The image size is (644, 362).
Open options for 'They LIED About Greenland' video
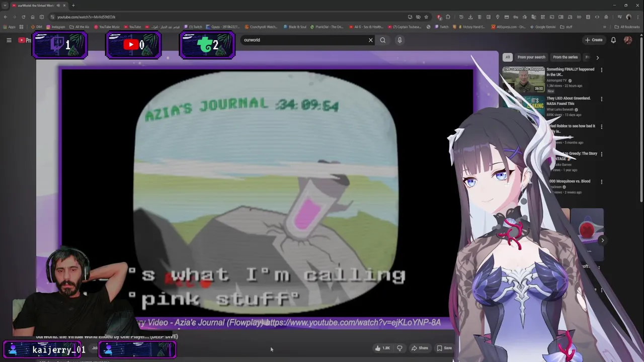point(601,99)
